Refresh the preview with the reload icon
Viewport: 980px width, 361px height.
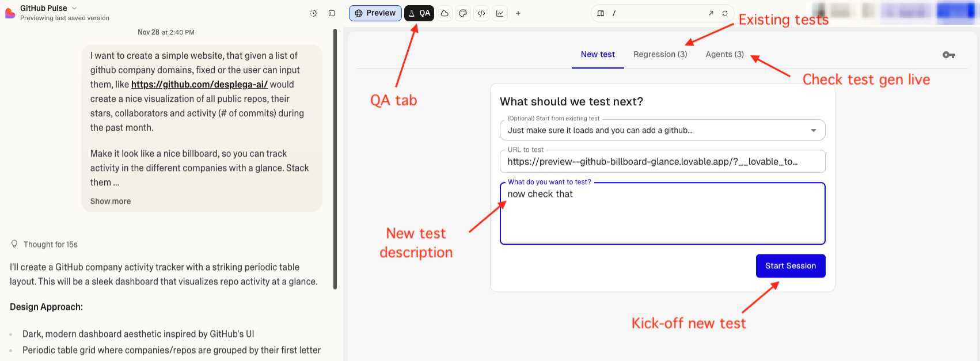coord(725,13)
